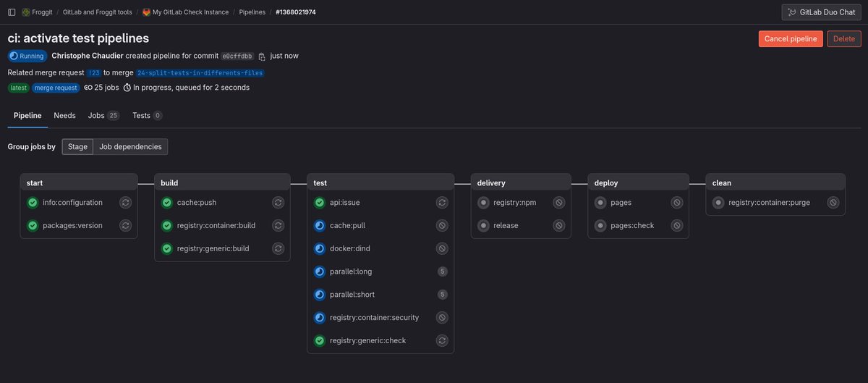Viewport: 868px width, 383px height.
Task: Cancel the release job
Action: click(x=558, y=225)
